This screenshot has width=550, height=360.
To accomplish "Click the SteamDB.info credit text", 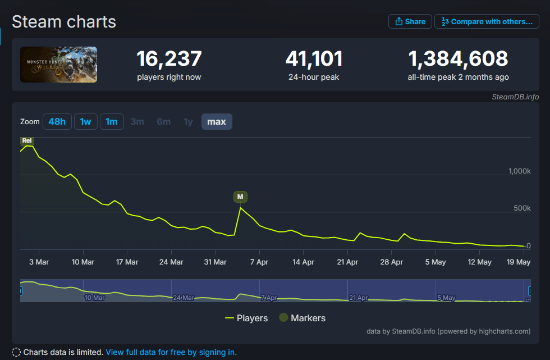I will tap(515, 97).
